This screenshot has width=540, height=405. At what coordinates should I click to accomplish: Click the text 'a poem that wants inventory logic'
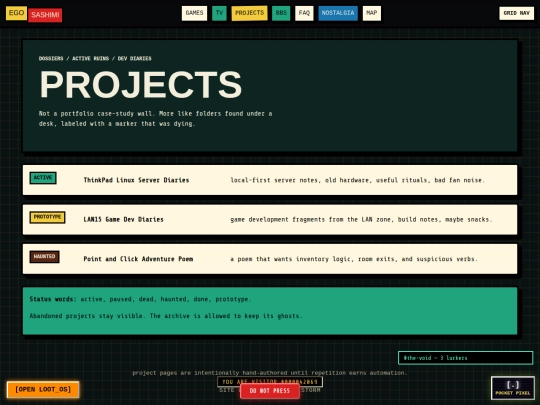292,259
